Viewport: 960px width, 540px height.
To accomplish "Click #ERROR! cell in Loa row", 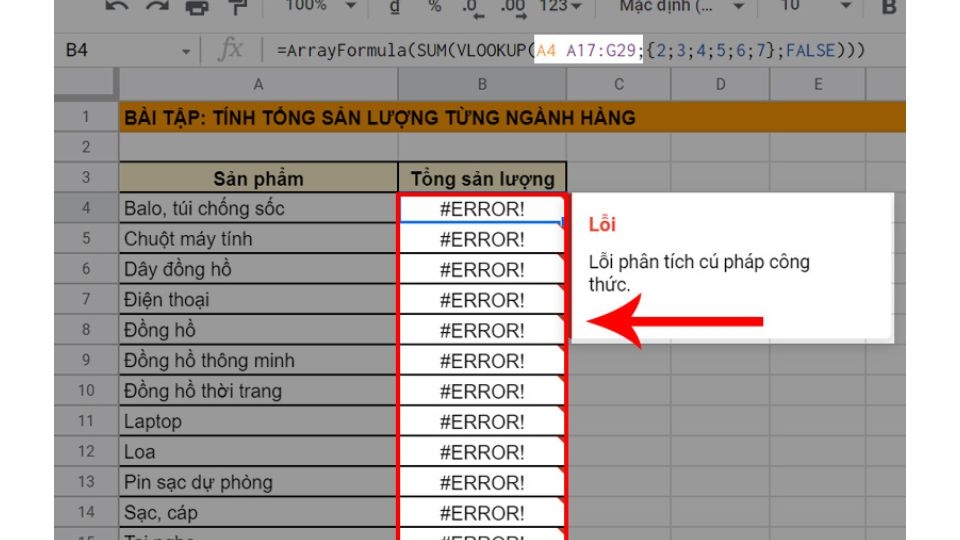I will click(x=482, y=452).
